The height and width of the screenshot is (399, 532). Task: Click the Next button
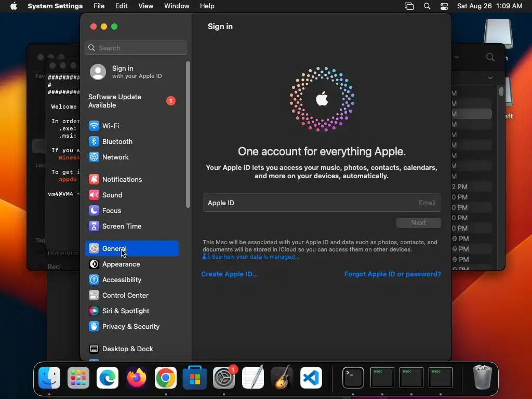click(418, 223)
